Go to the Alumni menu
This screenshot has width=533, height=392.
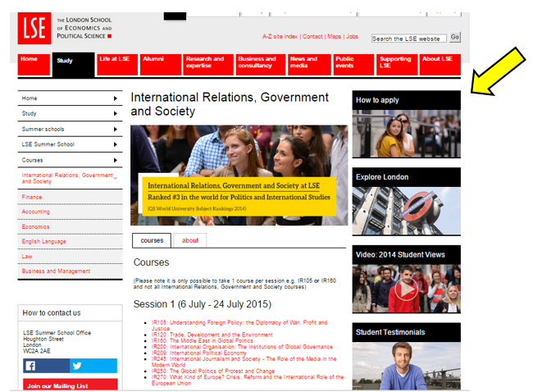(161, 64)
